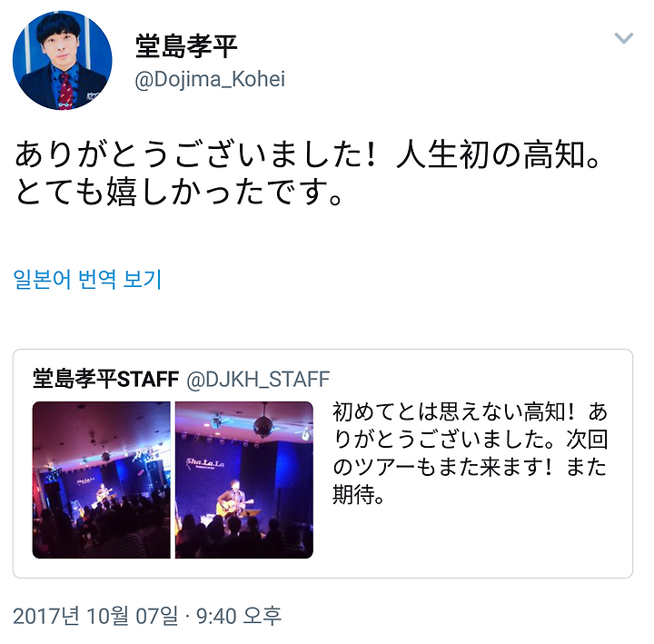Open the @DJKH_STAFF handle

[258, 379]
